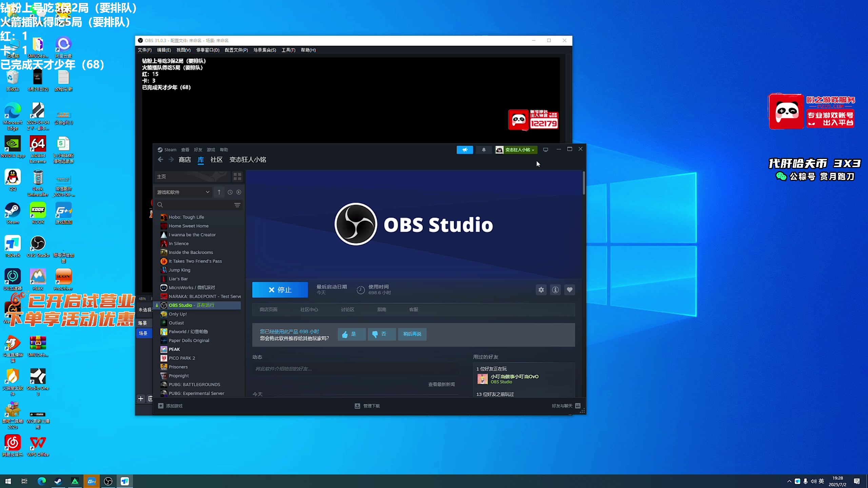
Task: Expand 游戏和软件 filter dropdown
Action: click(x=183, y=192)
